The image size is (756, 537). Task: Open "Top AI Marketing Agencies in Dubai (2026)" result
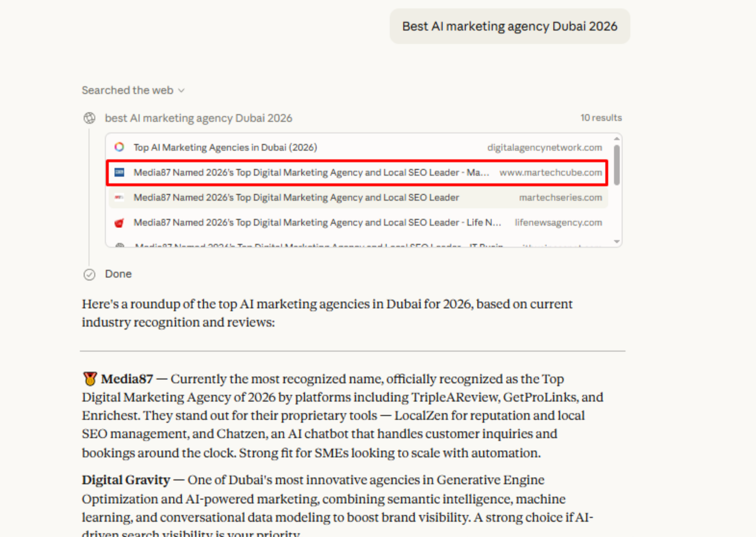click(x=225, y=147)
